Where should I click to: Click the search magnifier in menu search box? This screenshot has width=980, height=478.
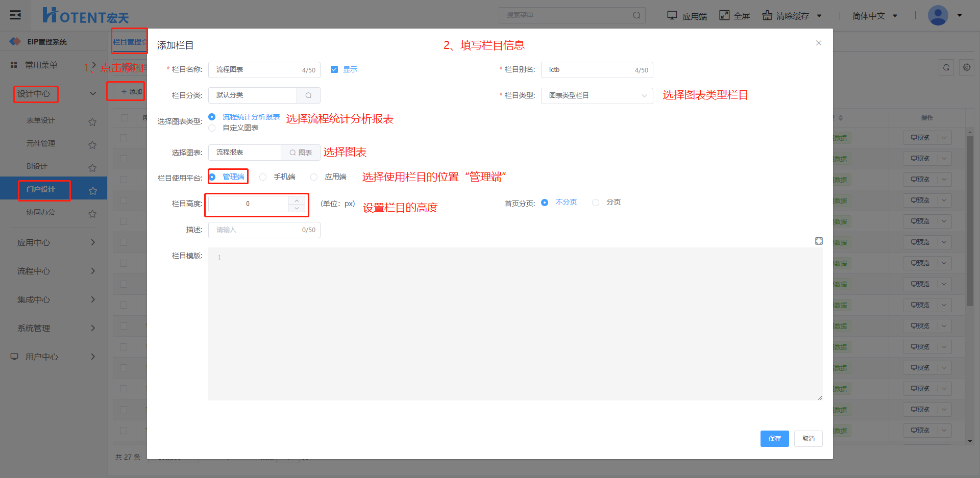click(x=636, y=15)
